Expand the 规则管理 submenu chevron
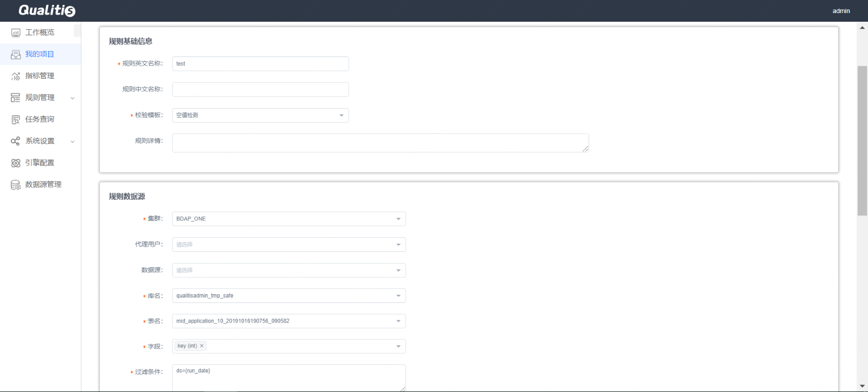The height and width of the screenshot is (392, 868). click(73, 98)
